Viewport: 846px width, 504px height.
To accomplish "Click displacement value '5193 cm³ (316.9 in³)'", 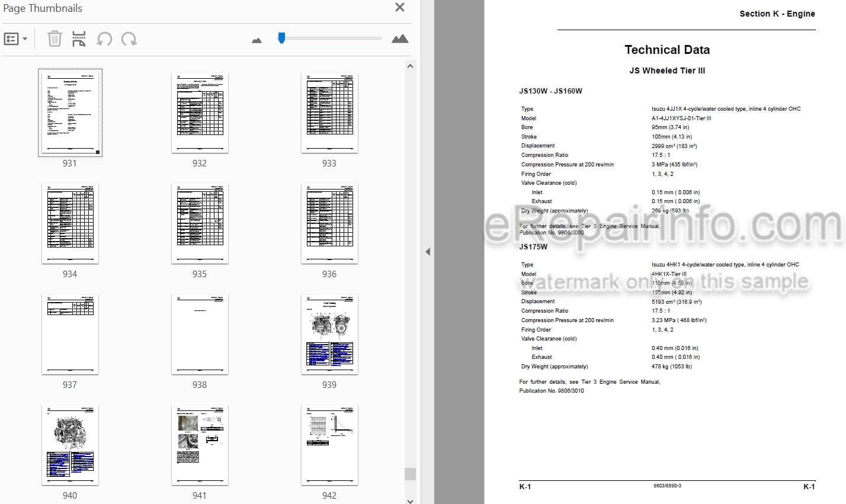I will (x=677, y=301).
